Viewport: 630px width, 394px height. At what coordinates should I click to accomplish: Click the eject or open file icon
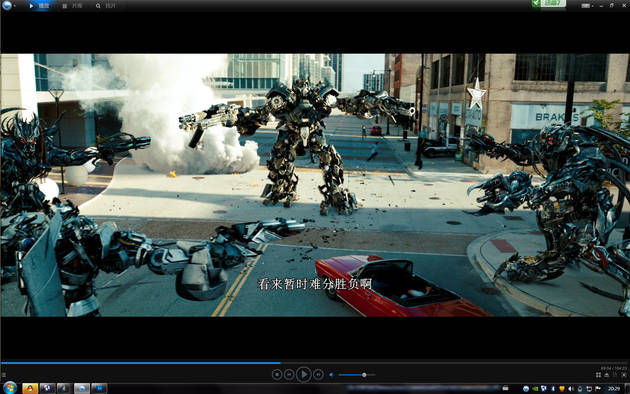click(607, 375)
